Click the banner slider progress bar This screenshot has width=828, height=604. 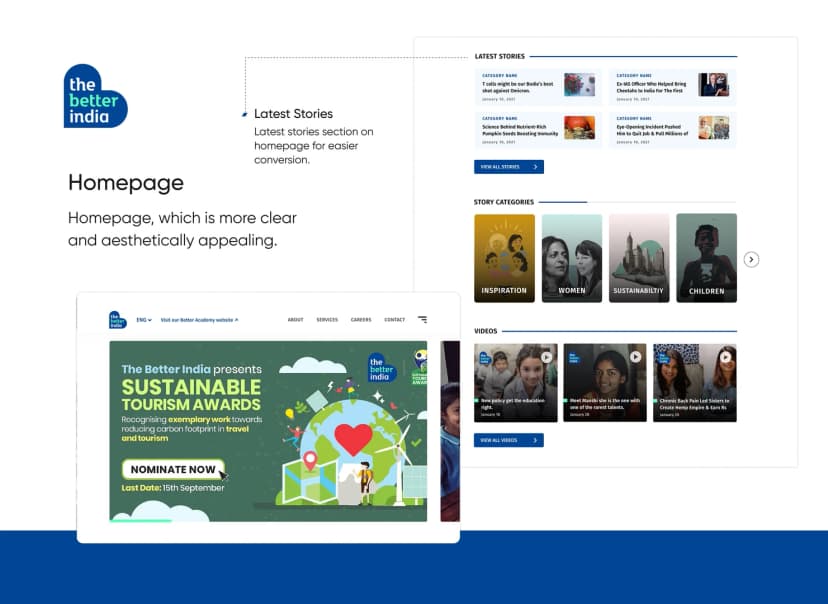point(140,521)
